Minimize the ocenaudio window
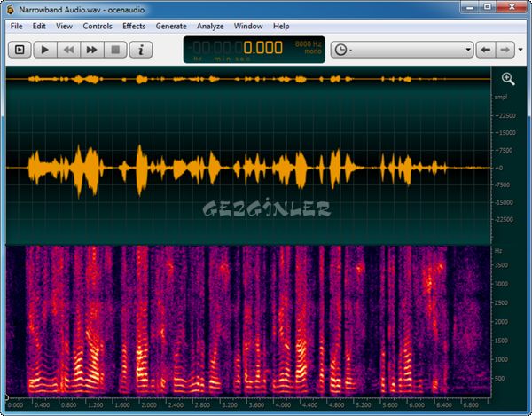Viewport: 532px width, 416px height. (470, 7)
